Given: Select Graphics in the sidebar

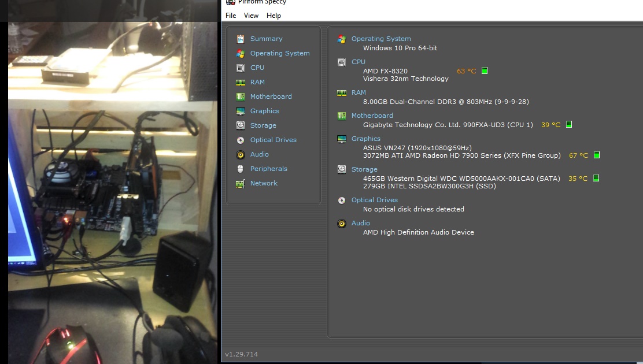Looking at the screenshot, I should click(264, 111).
